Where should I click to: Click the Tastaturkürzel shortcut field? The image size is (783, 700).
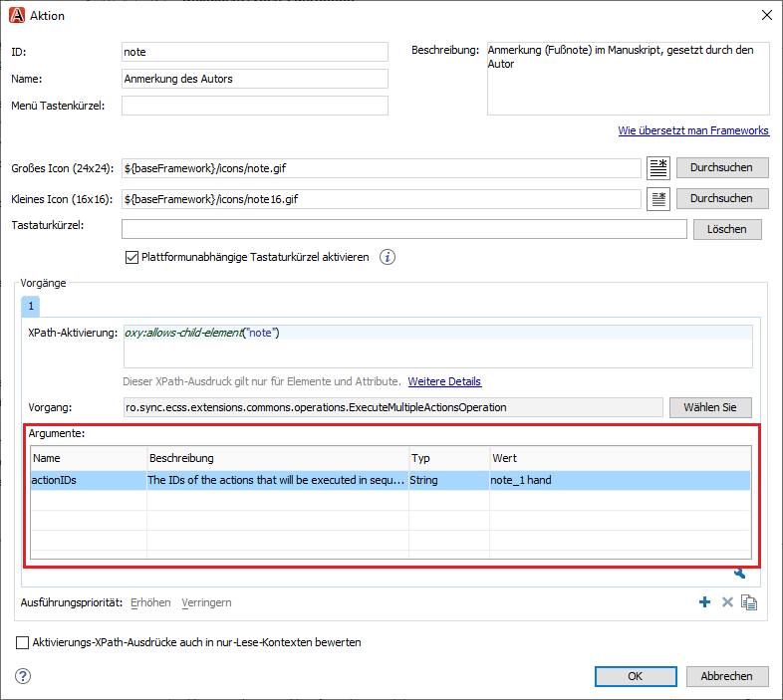point(404,229)
